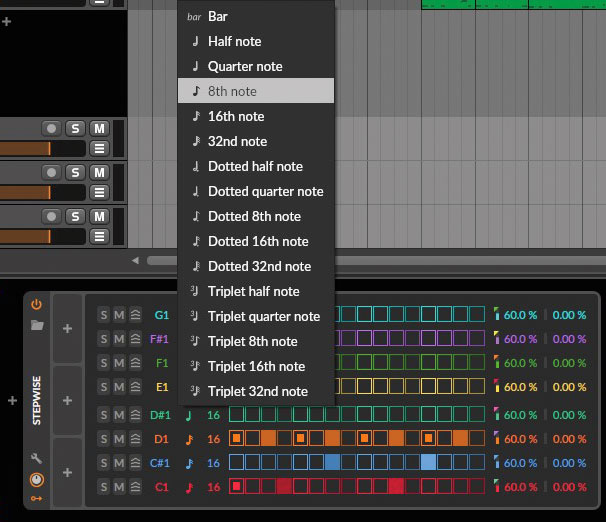Viewport: 606px width, 522px height.
Task: Click the wrench icon in Stepwise panel
Action: click(37, 459)
